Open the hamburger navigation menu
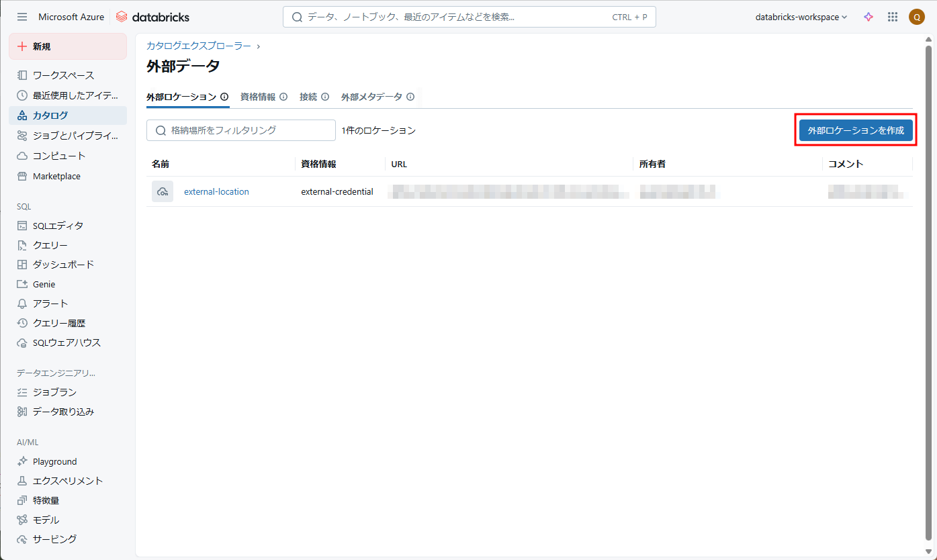The height and width of the screenshot is (560, 937). click(x=22, y=17)
